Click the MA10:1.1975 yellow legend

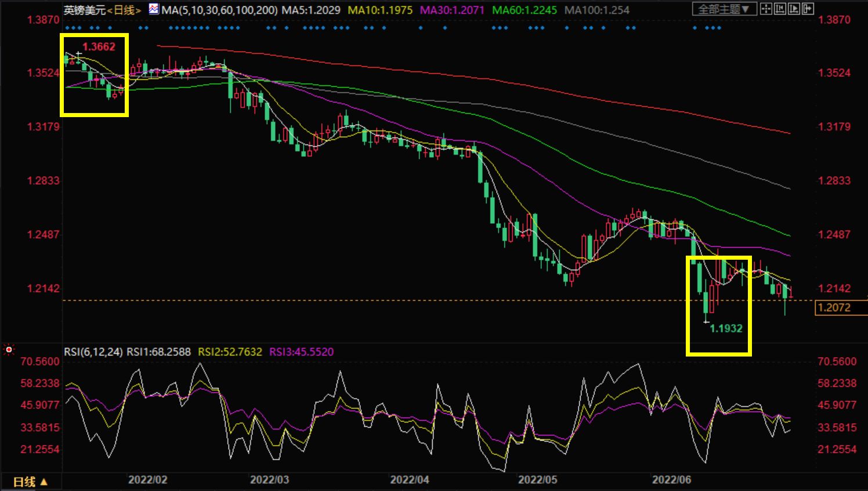(x=380, y=10)
